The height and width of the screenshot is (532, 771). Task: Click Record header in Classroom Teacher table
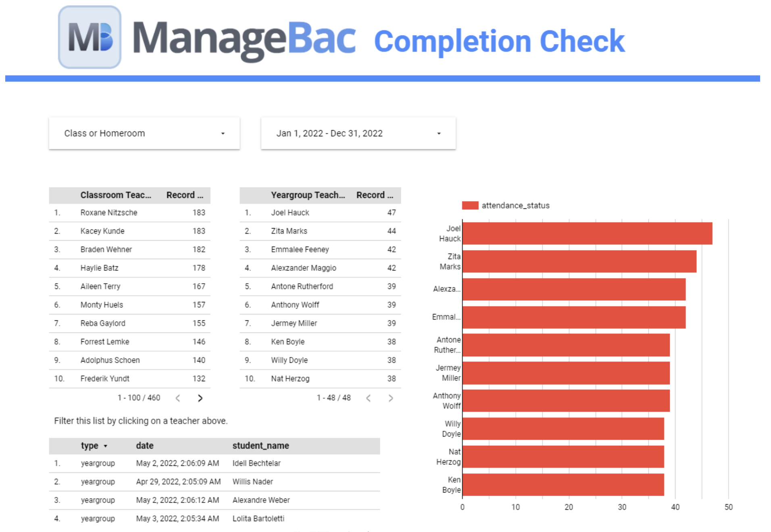click(x=185, y=195)
